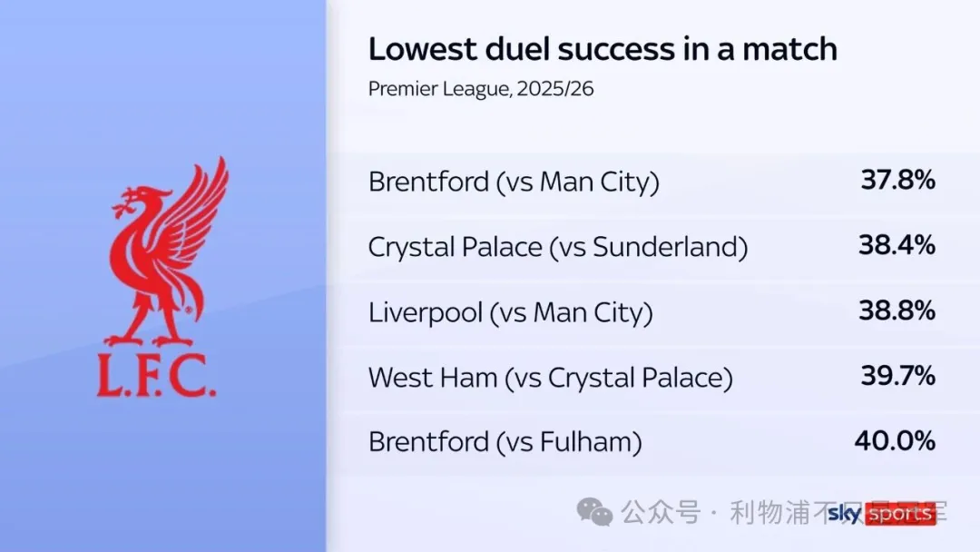
Task: Click the "公众号" watermark text
Action: click(661, 513)
